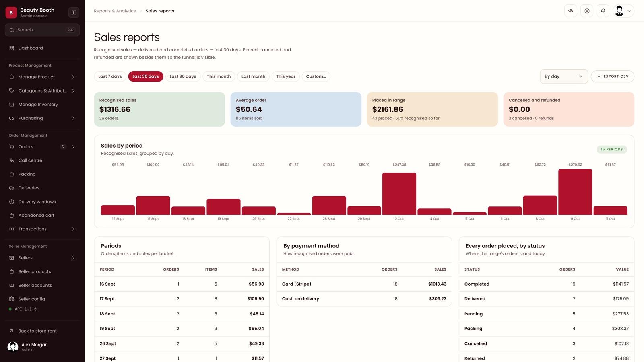Click the Deliveries truck icon

pyautogui.click(x=12, y=188)
